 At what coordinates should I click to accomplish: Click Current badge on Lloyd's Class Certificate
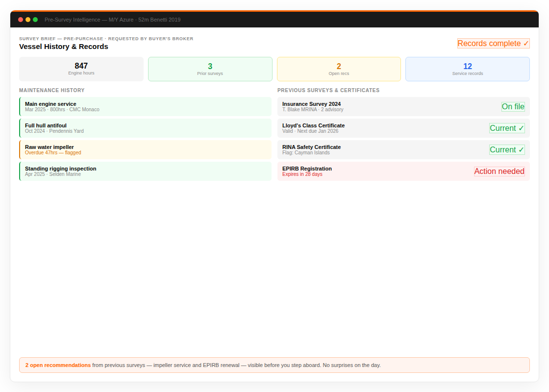(507, 128)
